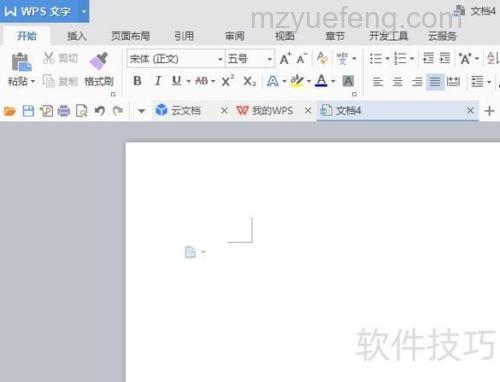Undo last action
Screen dimensions: 500x382
(100, 111)
